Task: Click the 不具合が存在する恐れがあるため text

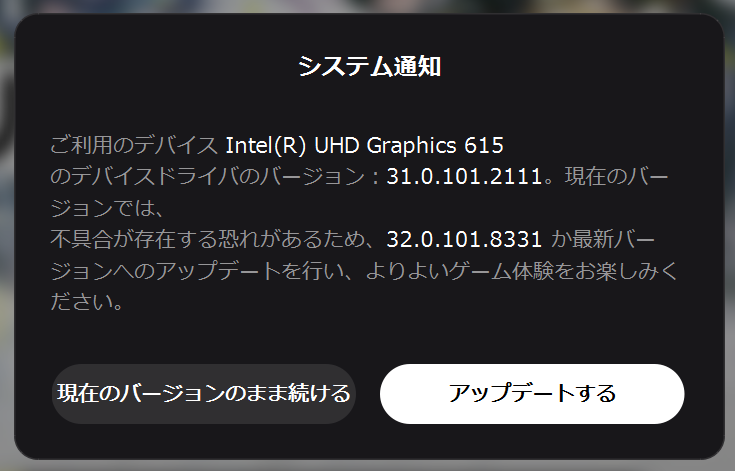Action: [208, 240]
